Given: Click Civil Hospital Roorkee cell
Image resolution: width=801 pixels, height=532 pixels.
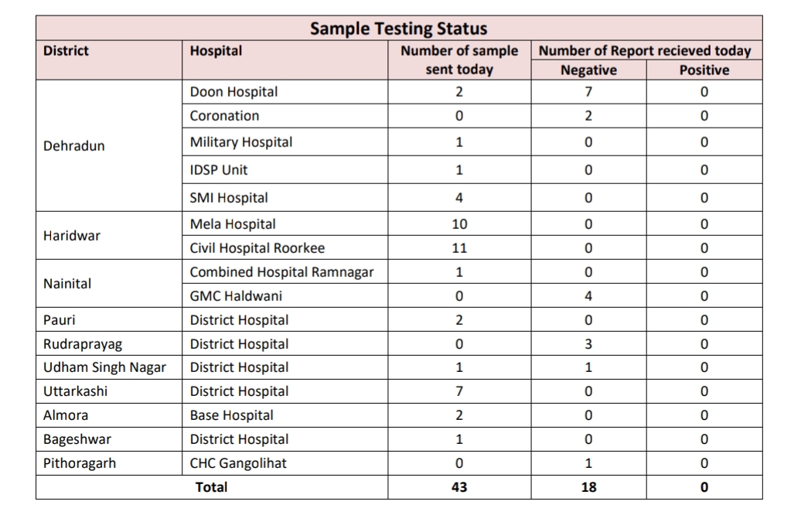Looking at the screenshot, I should coord(257,248).
